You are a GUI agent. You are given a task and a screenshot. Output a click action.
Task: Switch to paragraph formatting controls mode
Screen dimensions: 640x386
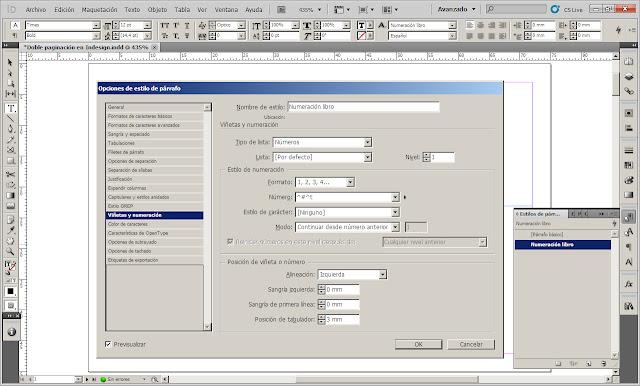15,35
